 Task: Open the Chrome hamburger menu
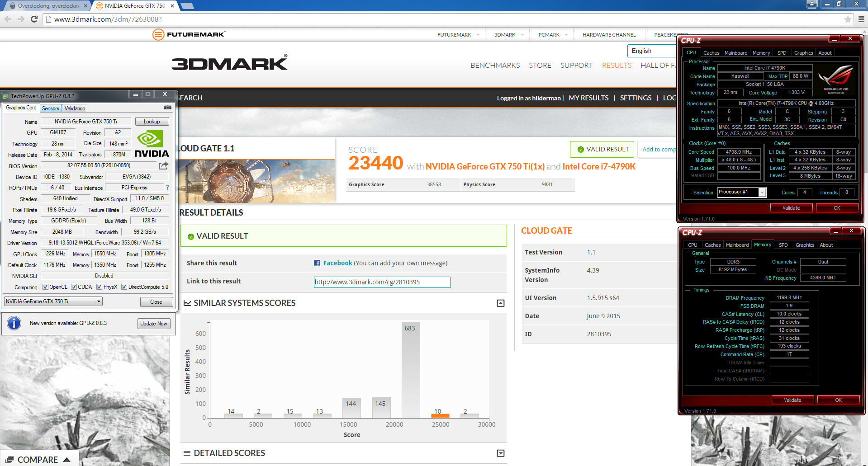click(x=861, y=19)
